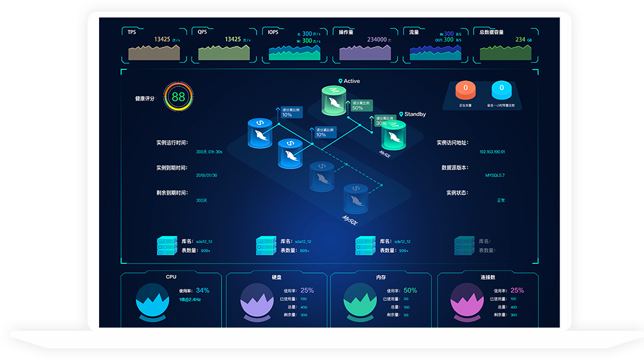Click the 硬盘 panel header
644x360 pixels.
click(277, 278)
